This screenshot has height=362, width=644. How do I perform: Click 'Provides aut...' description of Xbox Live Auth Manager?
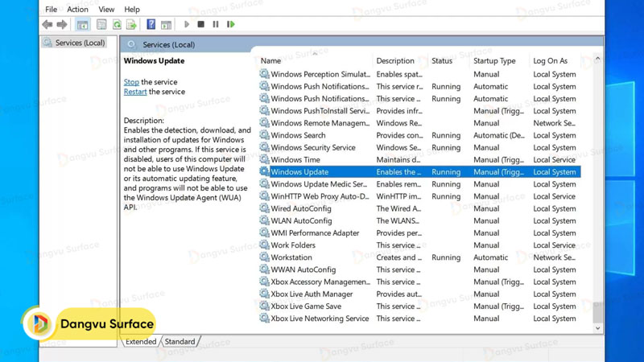pyautogui.click(x=399, y=294)
